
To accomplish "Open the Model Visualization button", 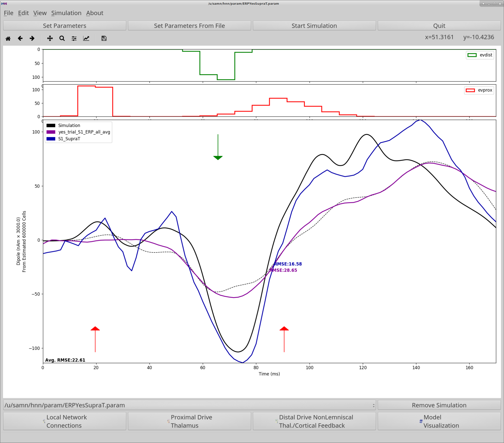I will click(x=439, y=421).
